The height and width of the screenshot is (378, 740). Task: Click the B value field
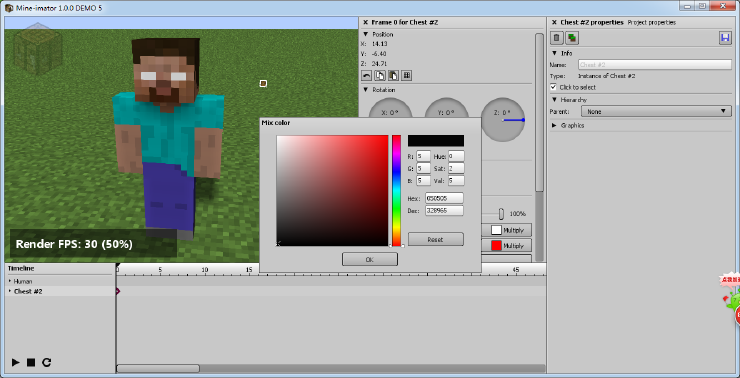[423, 181]
